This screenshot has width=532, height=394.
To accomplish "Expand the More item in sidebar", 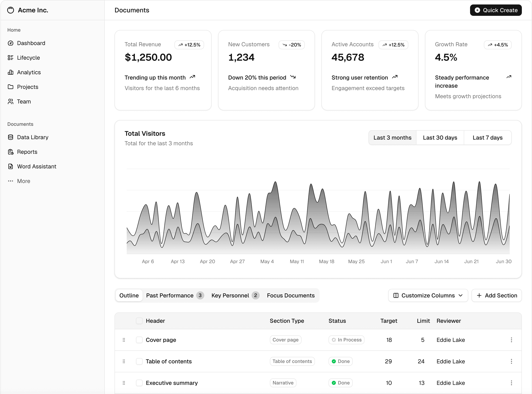I will tap(23, 181).
